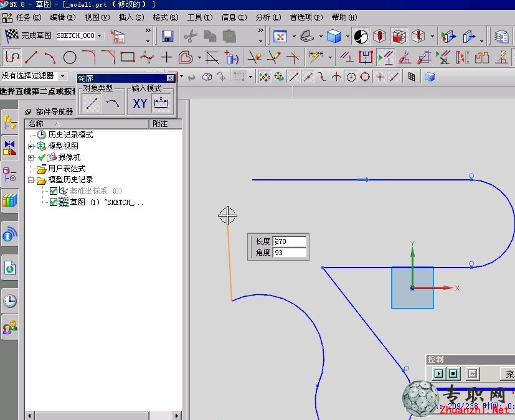
Task: Click the 完成草图 button label
Action: 37,35
